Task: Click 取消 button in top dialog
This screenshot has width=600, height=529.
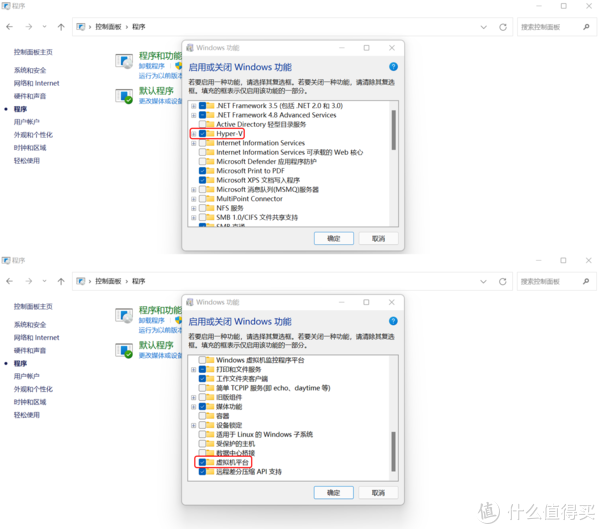Action: (378, 238)
